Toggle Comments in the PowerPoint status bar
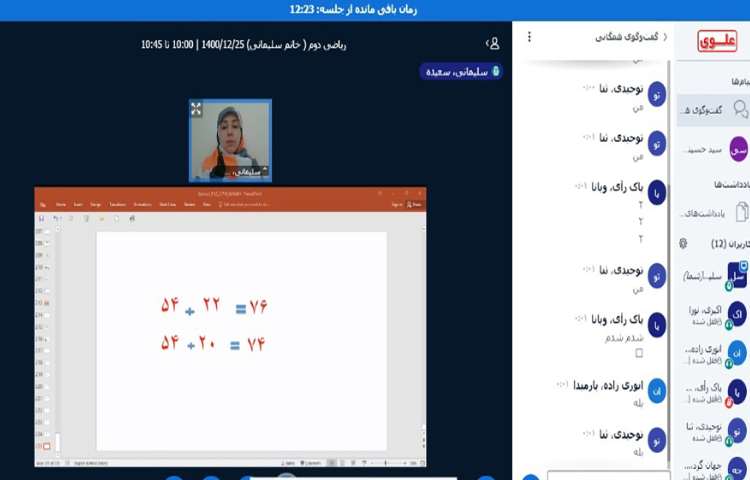750x480 pixels. tap(310, 463)
